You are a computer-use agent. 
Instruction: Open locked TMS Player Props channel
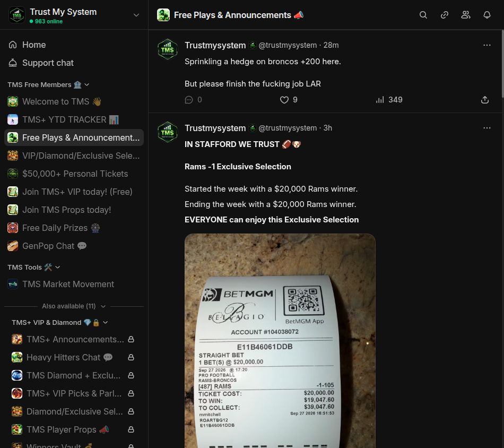74,429
